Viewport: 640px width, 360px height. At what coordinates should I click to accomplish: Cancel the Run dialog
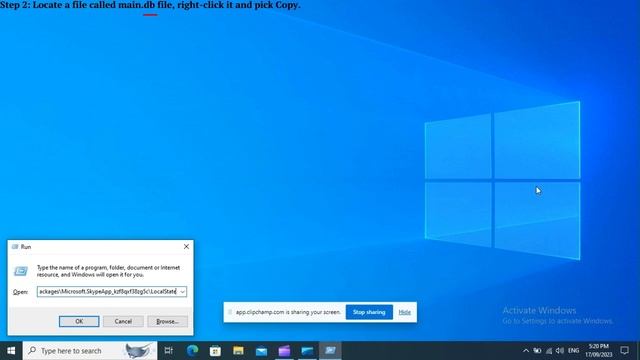coord(123,322)
